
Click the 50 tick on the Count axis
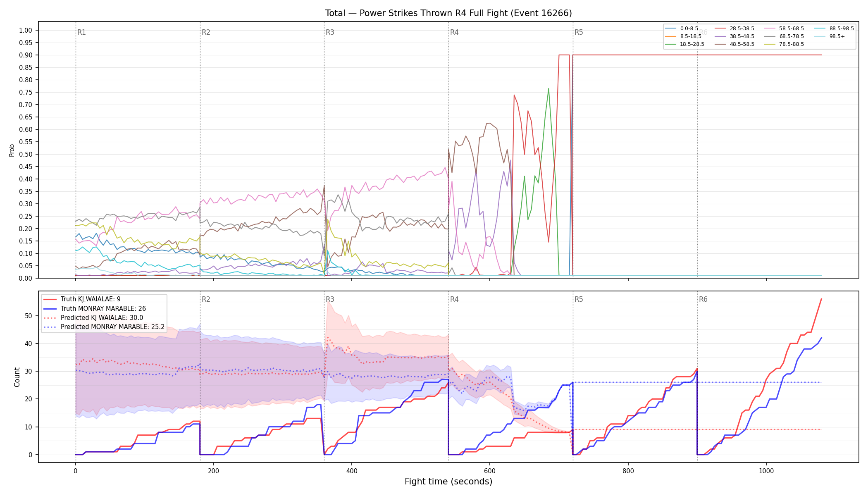tap(29, 316)
